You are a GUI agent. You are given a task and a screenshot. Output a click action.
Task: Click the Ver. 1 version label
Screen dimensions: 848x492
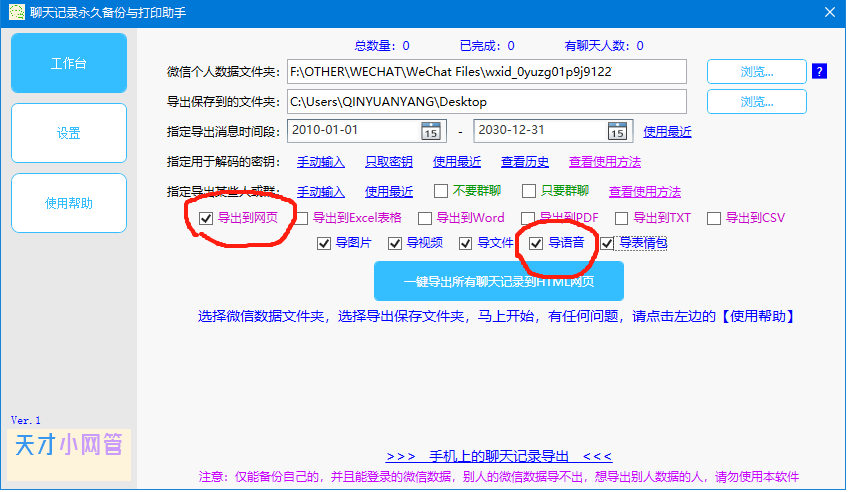click(x=25, y=420)
